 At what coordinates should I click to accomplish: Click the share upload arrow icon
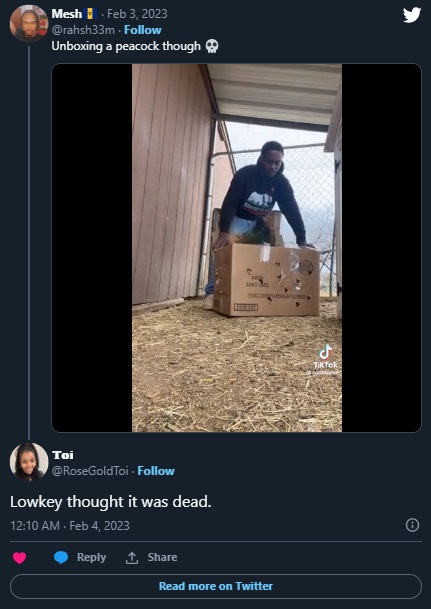[x=132, y=557]
